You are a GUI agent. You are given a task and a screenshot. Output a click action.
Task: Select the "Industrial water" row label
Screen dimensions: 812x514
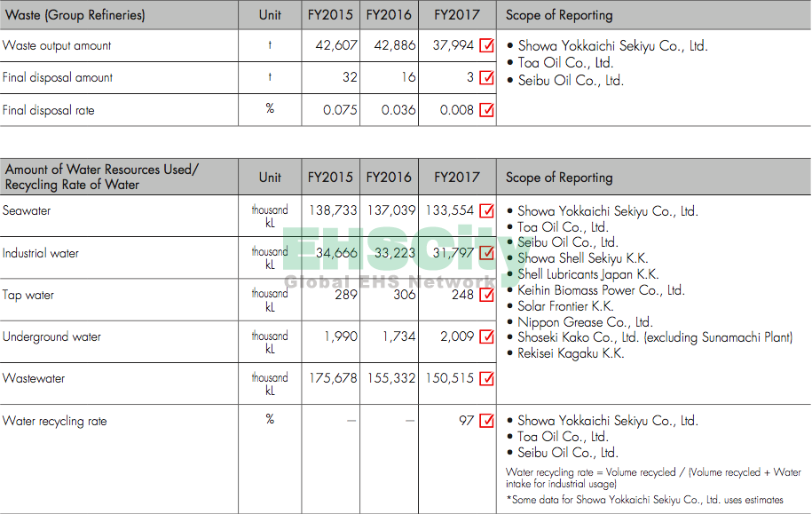(41, 253)
